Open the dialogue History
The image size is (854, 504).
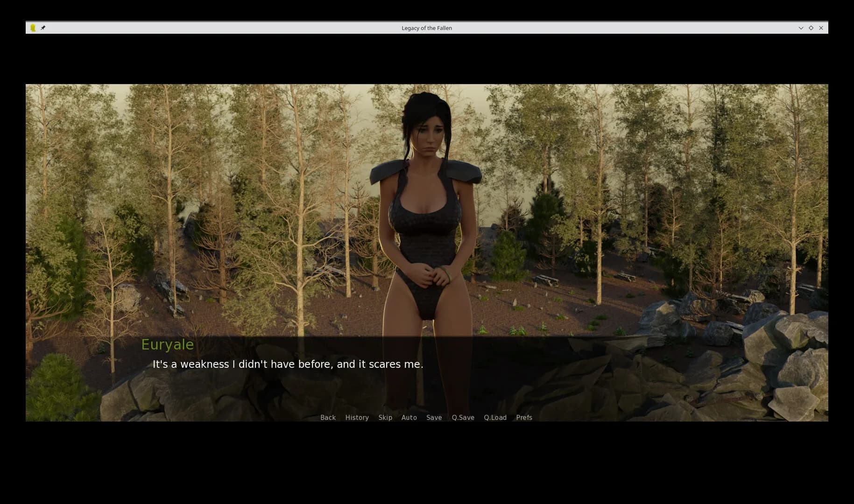[357, 418]
